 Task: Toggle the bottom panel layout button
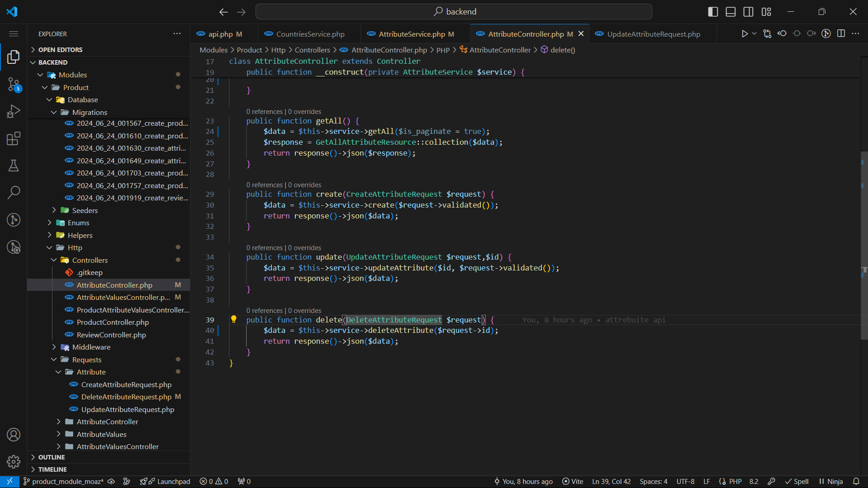[x=730, y=12]
